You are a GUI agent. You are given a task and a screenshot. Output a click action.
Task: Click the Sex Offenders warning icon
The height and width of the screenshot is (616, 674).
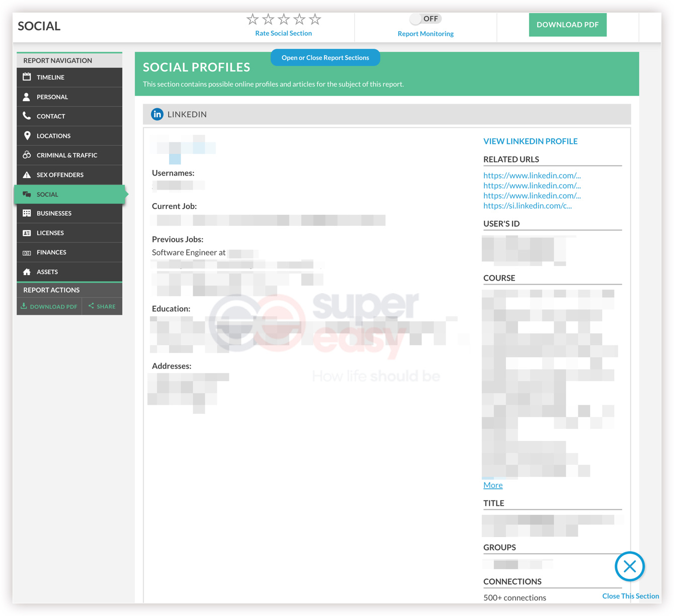pyautogui.click(x=27, y=174)
